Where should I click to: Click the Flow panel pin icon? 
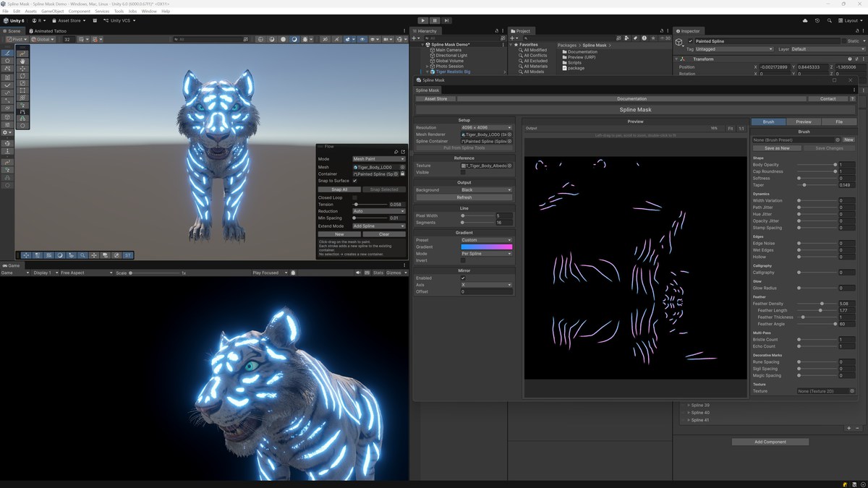point(396,152)
